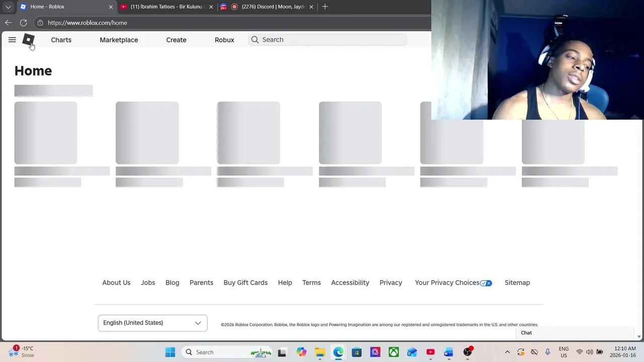Viewport: 644px width, 362px height.
Task: Close the Home - Roblox tab
Action: (x=111, y=7)
